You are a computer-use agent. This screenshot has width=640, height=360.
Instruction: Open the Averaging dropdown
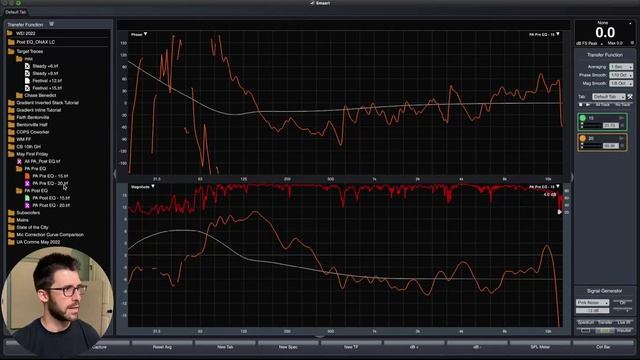pyautogui.click(x=621, y=67)
